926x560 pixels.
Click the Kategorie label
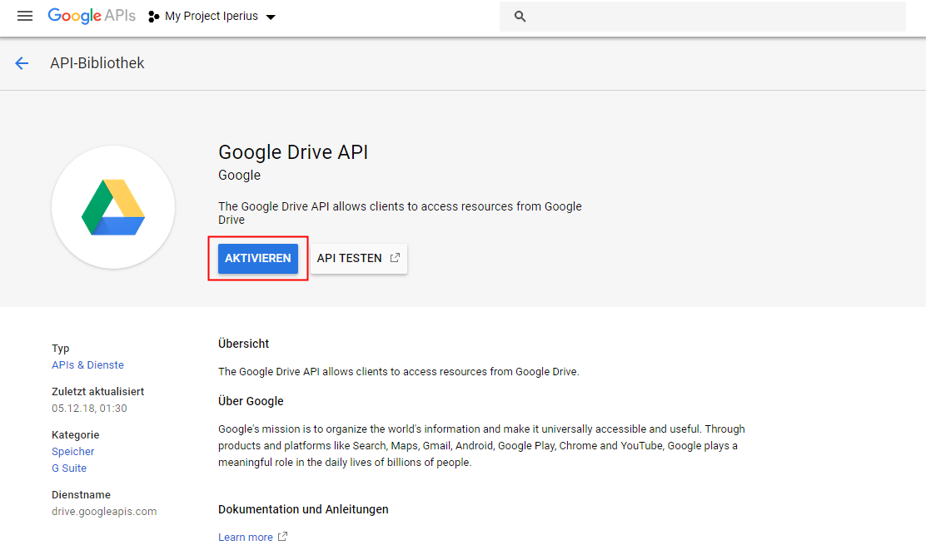click(76, 435)
